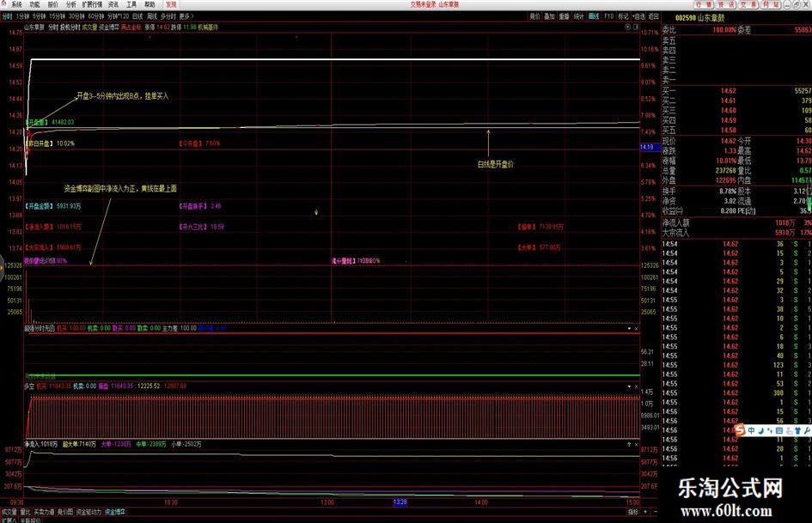The height and width of the screenshot is (523, 812).
Task: Open F10 company info
Action: 609,16
